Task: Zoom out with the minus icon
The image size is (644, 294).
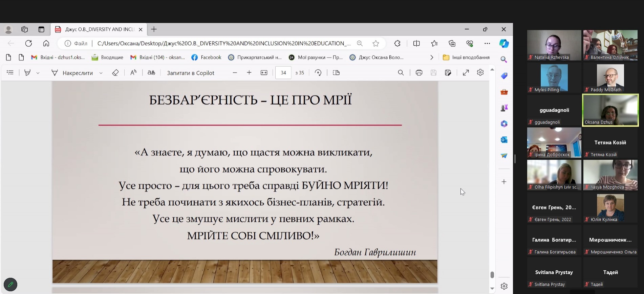Action: (x=235, y=73)
